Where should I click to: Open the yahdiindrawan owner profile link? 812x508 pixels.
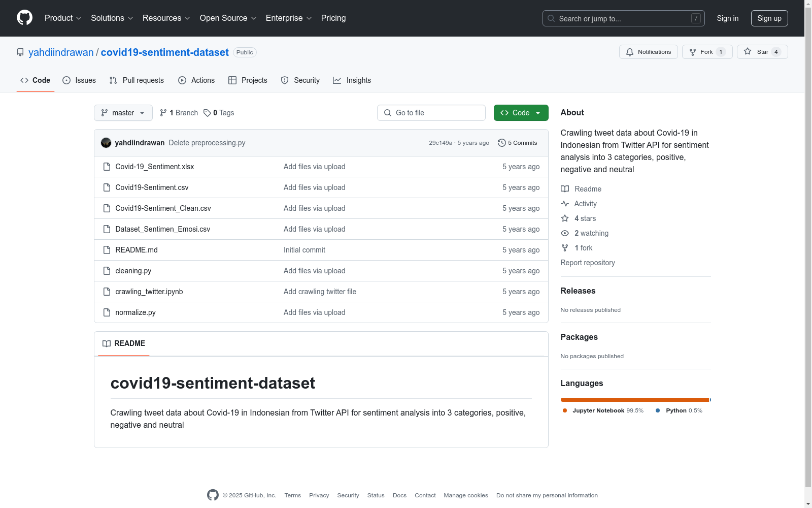tap(61, 52)
